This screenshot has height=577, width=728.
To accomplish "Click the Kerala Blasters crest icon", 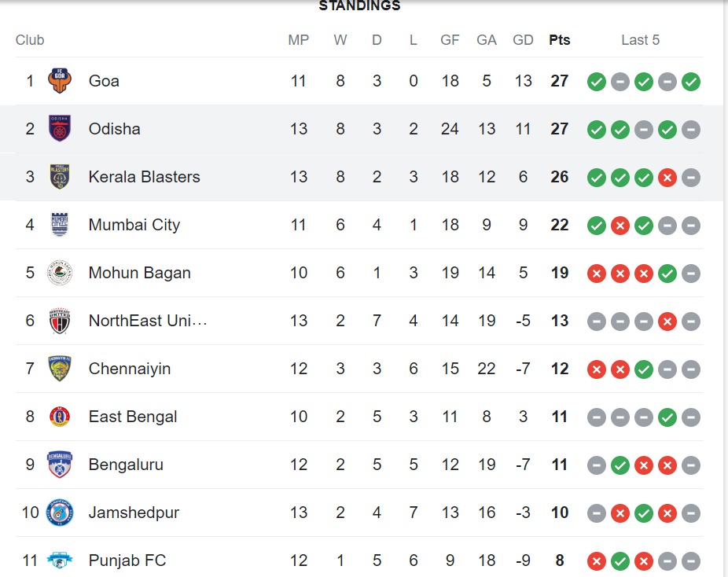I will point(60,177).
